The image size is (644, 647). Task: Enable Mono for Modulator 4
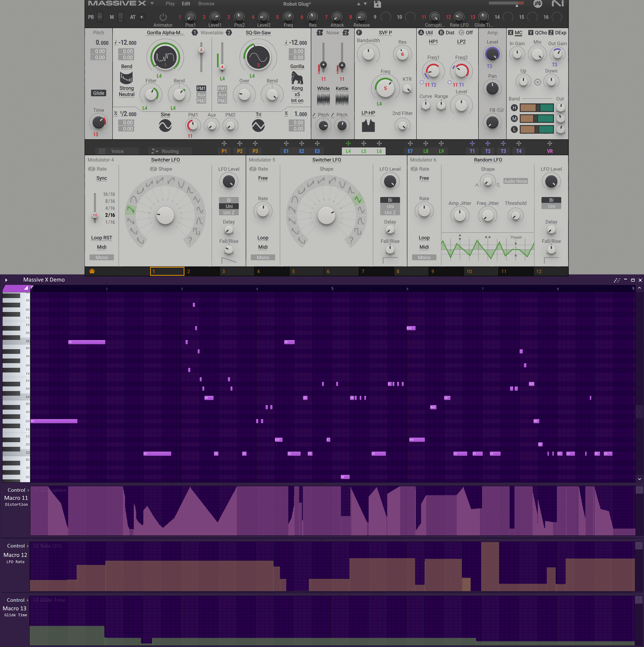click(x=102, y=258)
